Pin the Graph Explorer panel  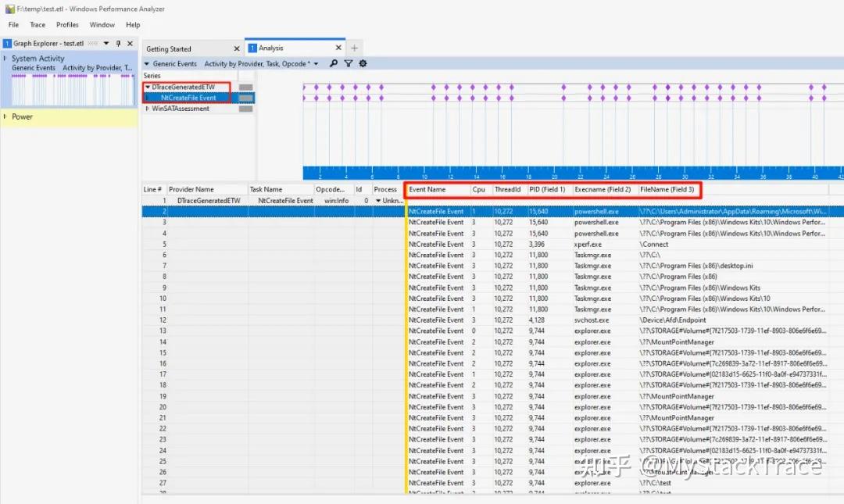pos(119,43)
